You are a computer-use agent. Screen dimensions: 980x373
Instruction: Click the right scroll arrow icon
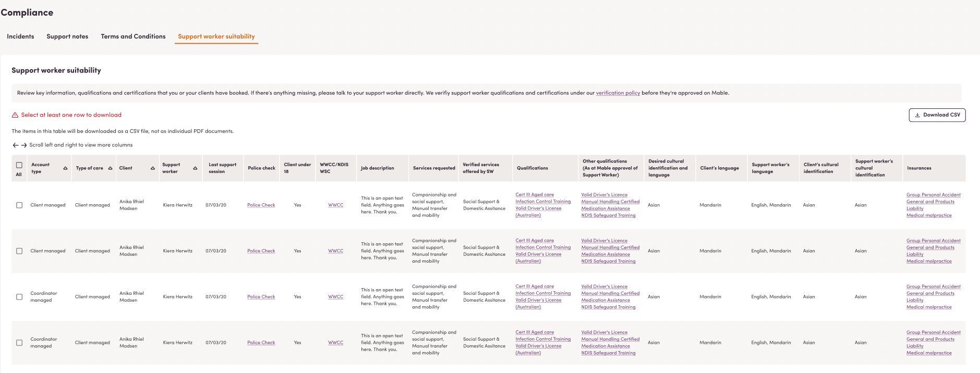[24, 145]
